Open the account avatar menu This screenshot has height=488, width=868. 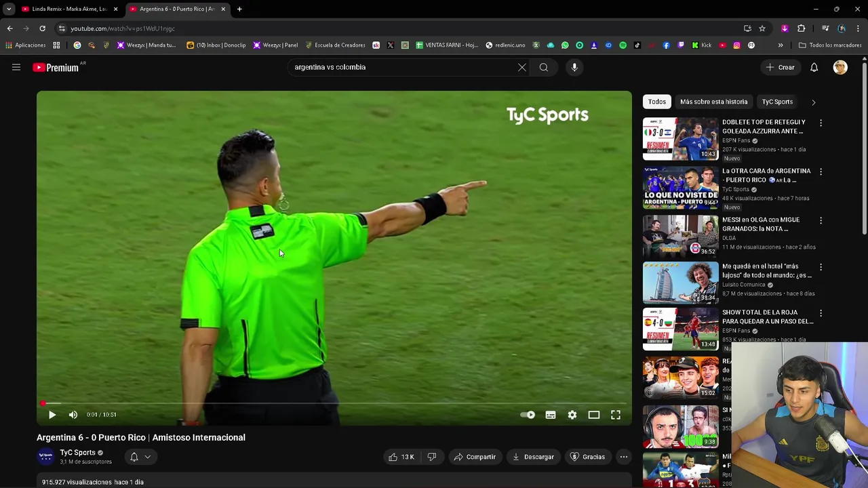click(840, 67)
